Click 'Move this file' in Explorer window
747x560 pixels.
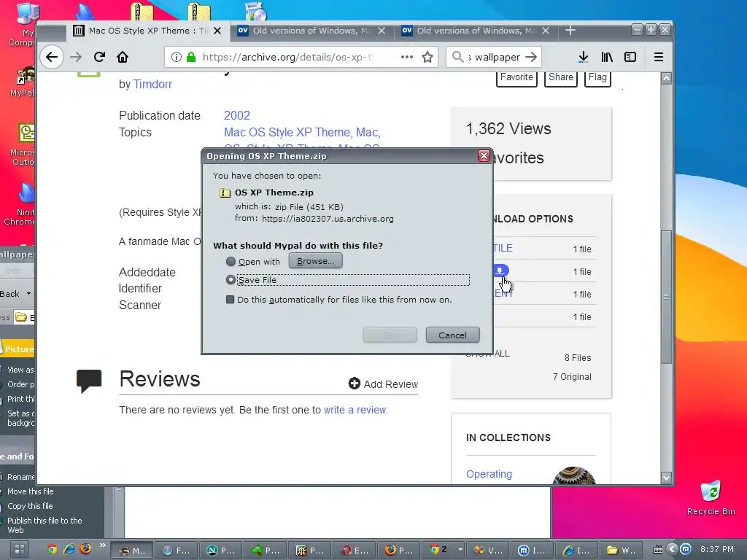31,491
